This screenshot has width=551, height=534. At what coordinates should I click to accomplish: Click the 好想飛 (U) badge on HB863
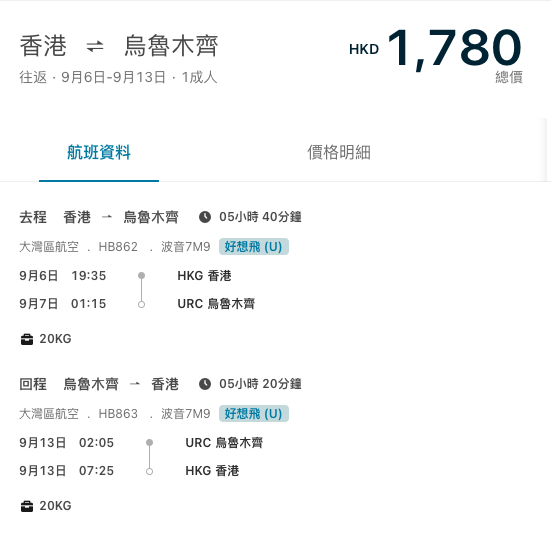pyautogui.click(x=254, y=413)
